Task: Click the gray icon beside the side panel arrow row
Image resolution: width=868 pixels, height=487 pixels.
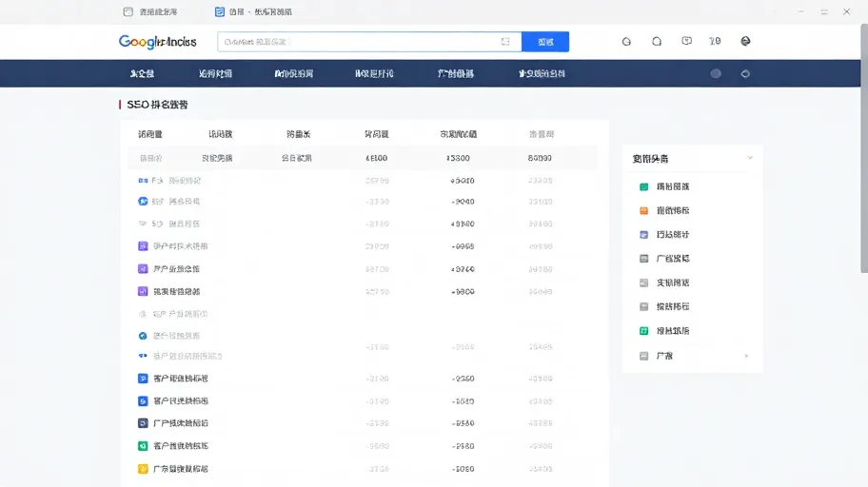Action: (x=643, y=356)
